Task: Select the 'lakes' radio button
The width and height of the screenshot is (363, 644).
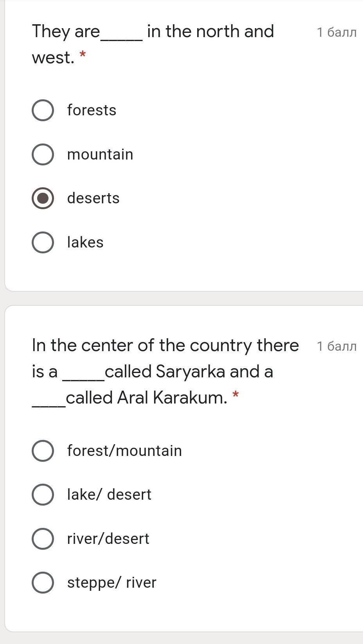Action: click(x=43, y=242)
